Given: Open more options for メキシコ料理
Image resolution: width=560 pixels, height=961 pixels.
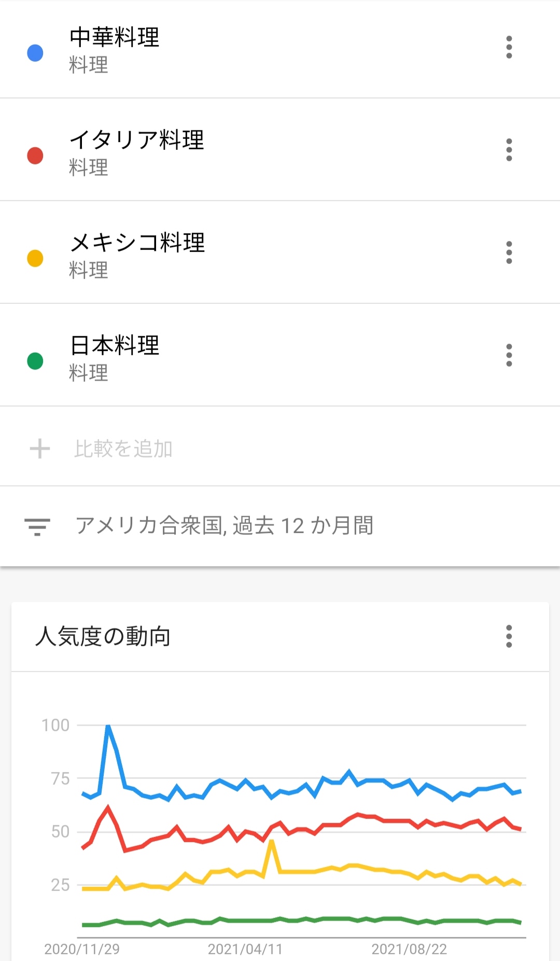Looking at the screenshot, I should pyautogui.click(x=509, y=253).
